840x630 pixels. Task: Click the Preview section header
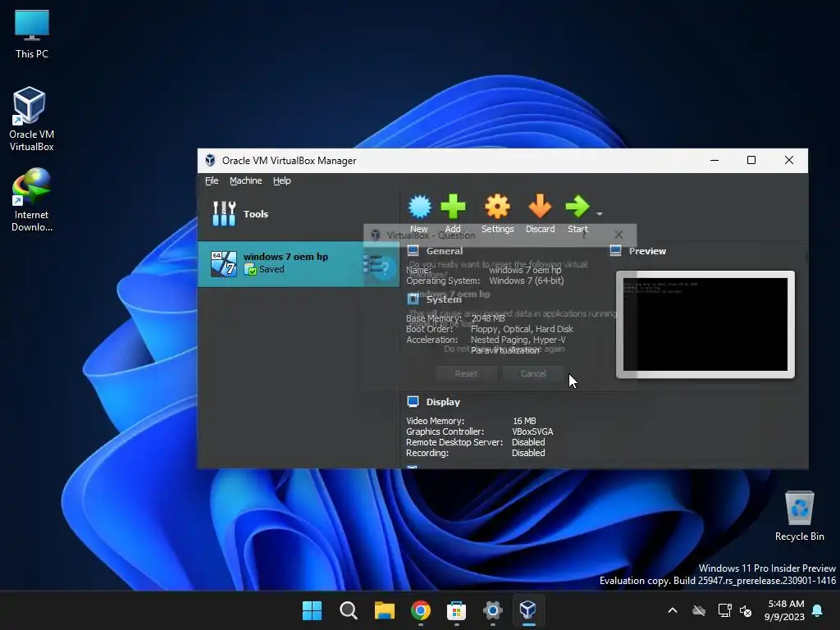[647, 251]
